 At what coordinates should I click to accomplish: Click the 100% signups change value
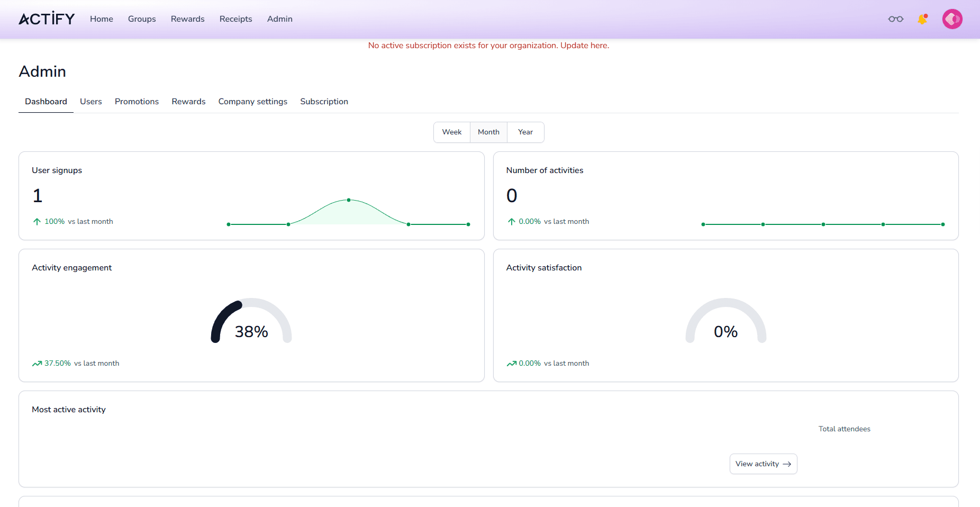[x=55, y=222]
